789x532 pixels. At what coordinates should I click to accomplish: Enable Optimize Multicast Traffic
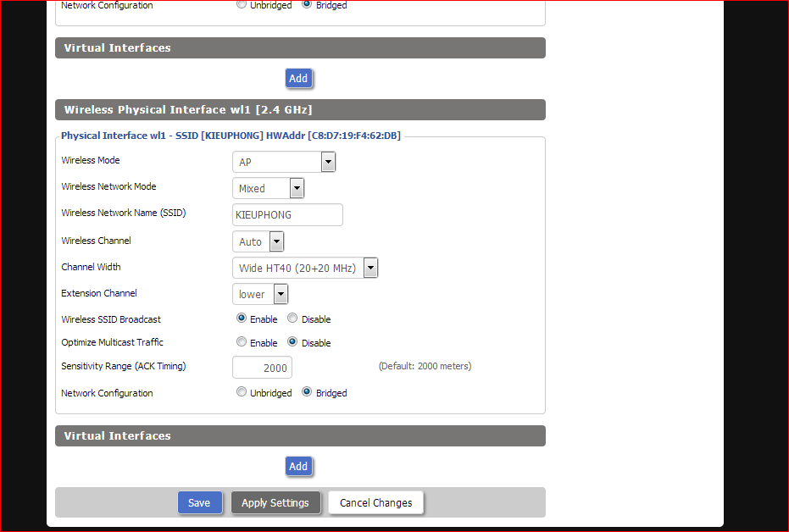[x=242, y=342]
